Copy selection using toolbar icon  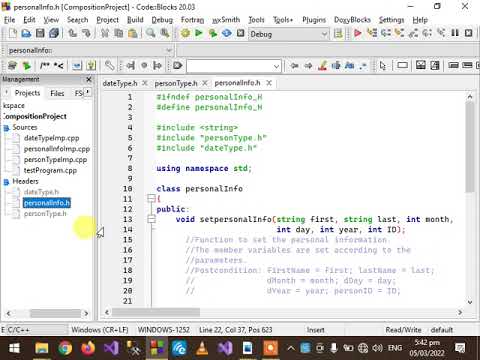(119, 33)
